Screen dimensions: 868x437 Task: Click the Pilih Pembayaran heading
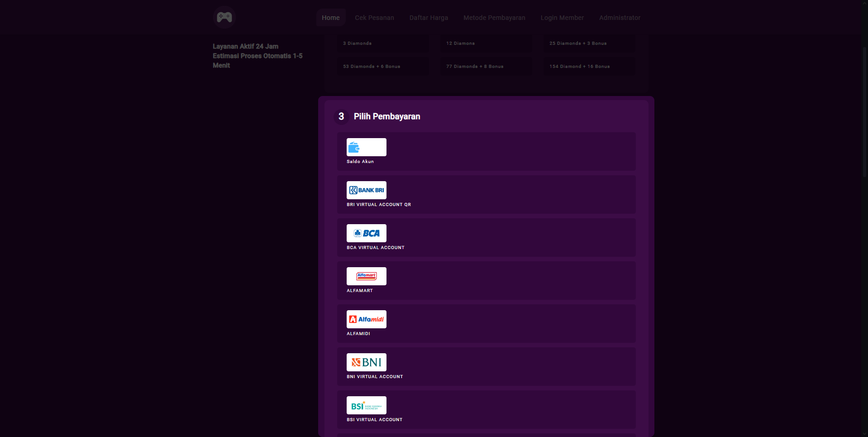point(387,116)
